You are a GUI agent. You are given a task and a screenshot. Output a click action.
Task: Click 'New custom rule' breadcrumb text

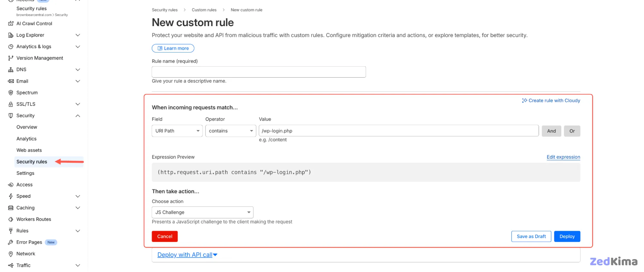point(246,10)
